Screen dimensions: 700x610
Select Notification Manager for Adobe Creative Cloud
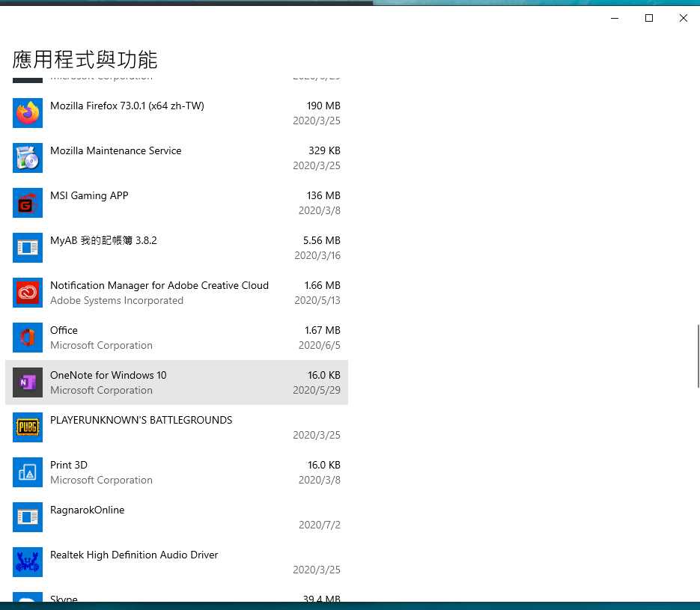(x=159, y=286)
